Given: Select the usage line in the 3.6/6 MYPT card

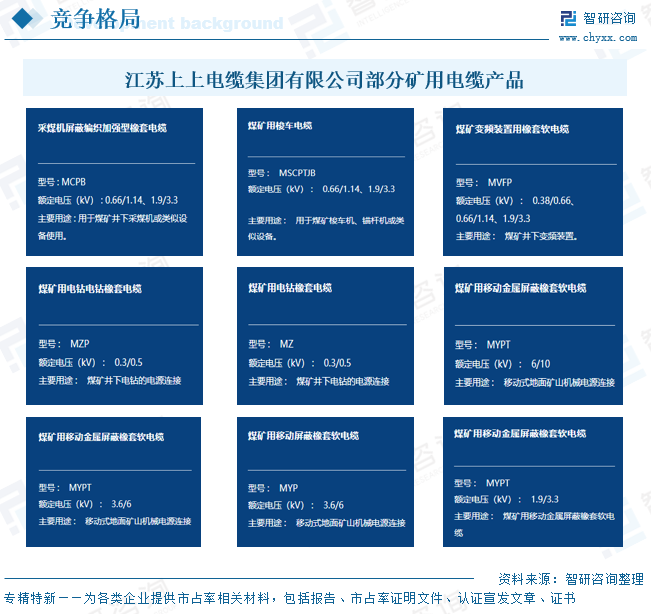Looking at the screenshot, I should pyautogui.click(x=115, y=521).
